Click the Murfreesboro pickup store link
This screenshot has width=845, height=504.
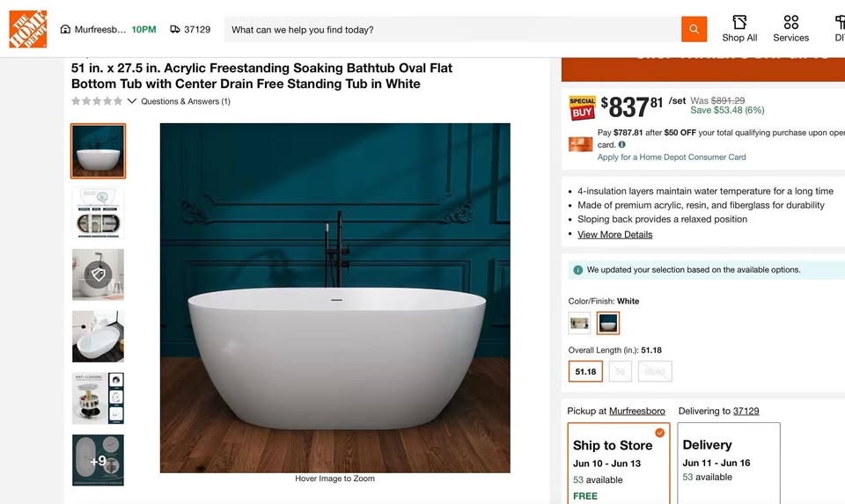637,411
